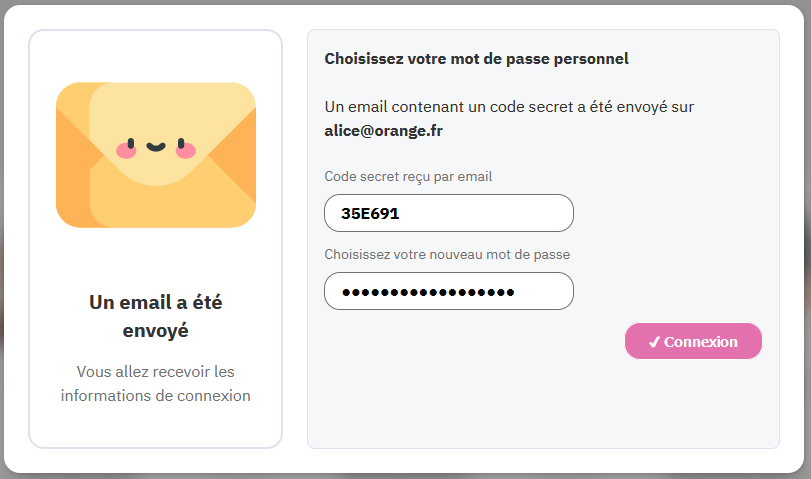Click the masked password dots
This screenshot has width=811, height=479.
tap(427, 292)
